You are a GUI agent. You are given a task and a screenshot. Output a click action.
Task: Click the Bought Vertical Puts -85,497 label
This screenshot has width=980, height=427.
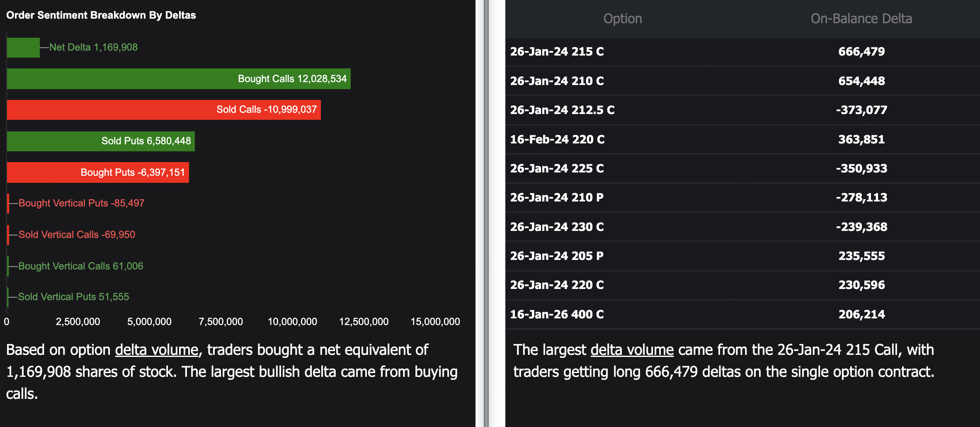pyautogui.click(x=81, y=203)
